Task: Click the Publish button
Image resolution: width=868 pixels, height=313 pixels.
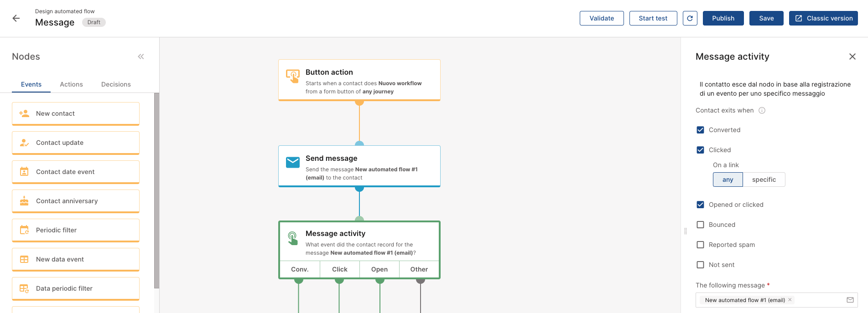Action: point(723,18)
